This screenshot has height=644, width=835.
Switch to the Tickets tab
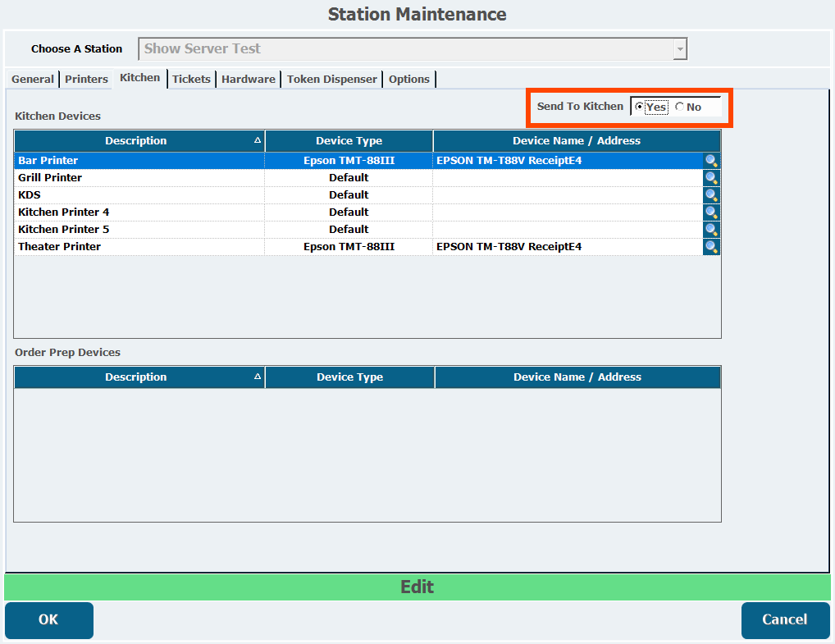pos(191,80)
